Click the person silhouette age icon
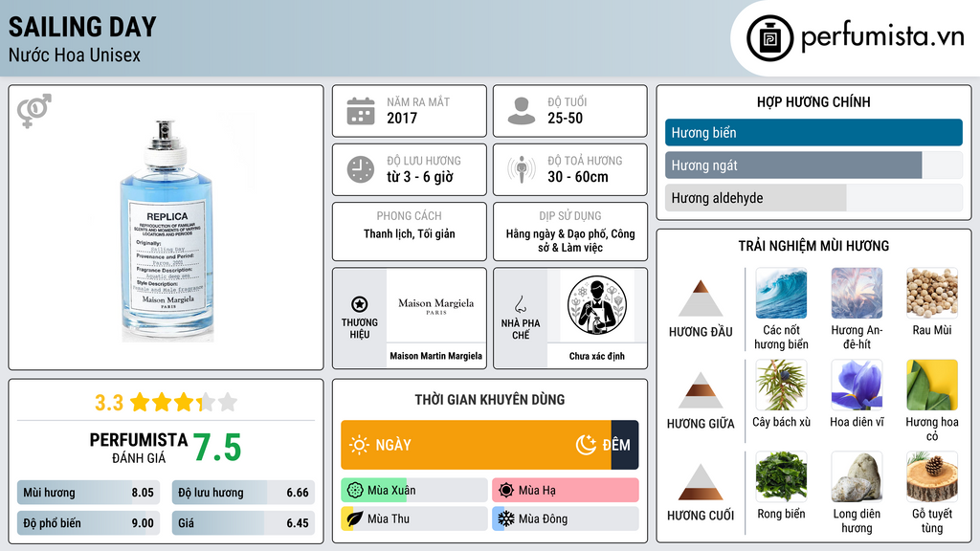This screenshot has height=551, width=980. coord(522,111)
